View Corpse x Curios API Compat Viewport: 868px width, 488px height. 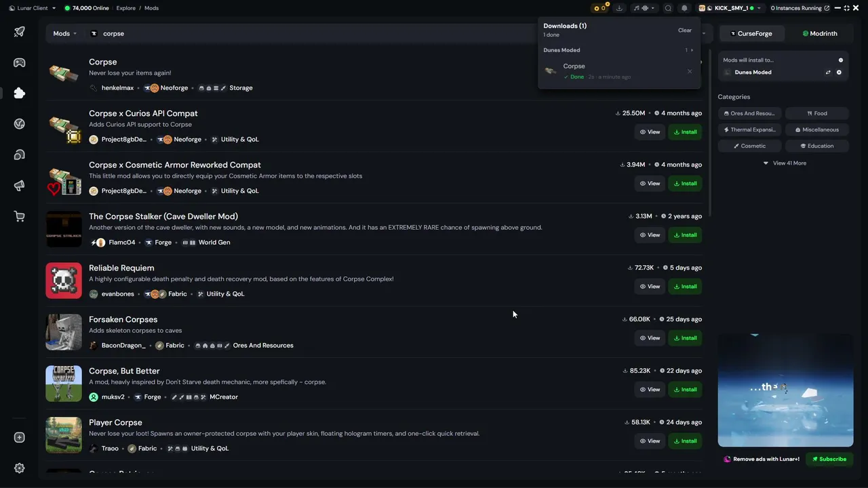tap(650, 132)
